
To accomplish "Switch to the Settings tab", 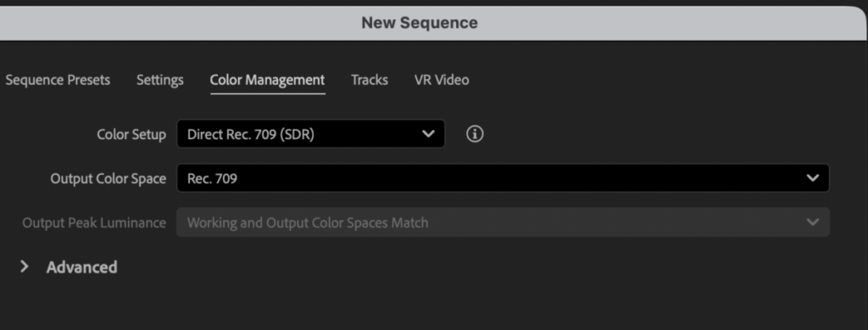I will click(160, 81).
